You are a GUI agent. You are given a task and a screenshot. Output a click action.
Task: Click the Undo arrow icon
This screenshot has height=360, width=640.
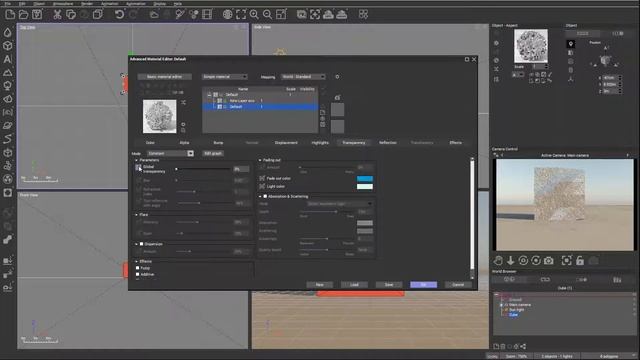119,15
